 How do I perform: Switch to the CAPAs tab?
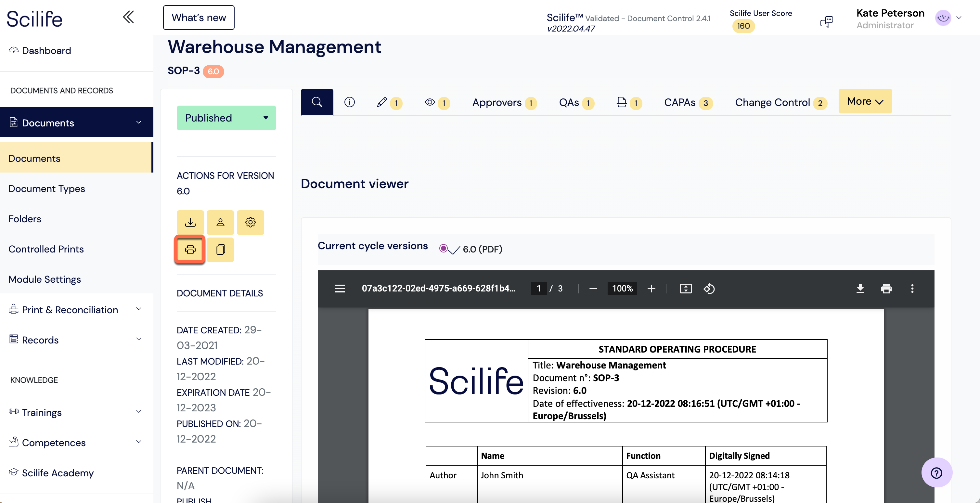click(x=688, y=103)
